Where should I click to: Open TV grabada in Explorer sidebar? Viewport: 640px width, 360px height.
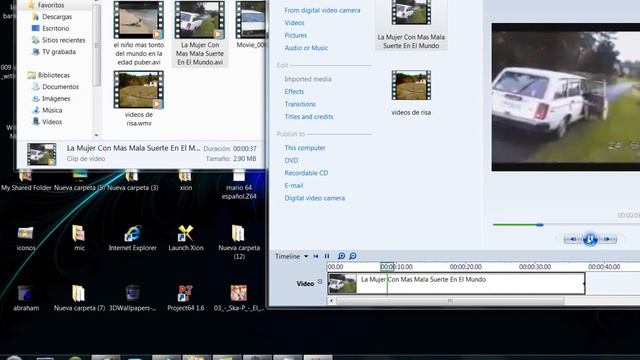(53, 52)
